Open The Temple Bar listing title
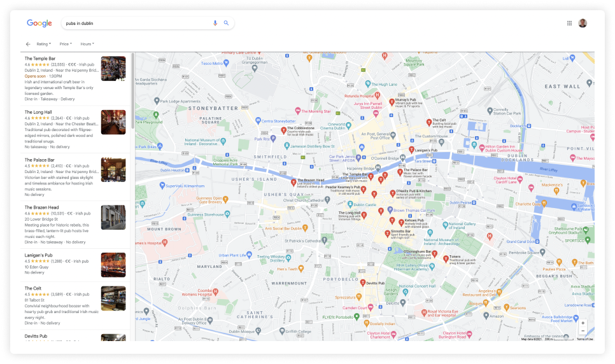This screenshot has height=364, width=615. [40, 59]
